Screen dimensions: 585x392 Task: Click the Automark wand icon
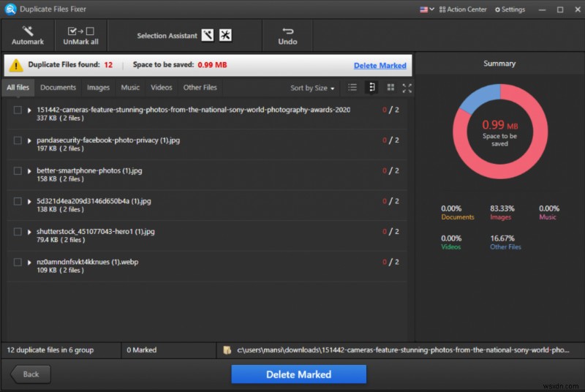(x=28, y=31)
